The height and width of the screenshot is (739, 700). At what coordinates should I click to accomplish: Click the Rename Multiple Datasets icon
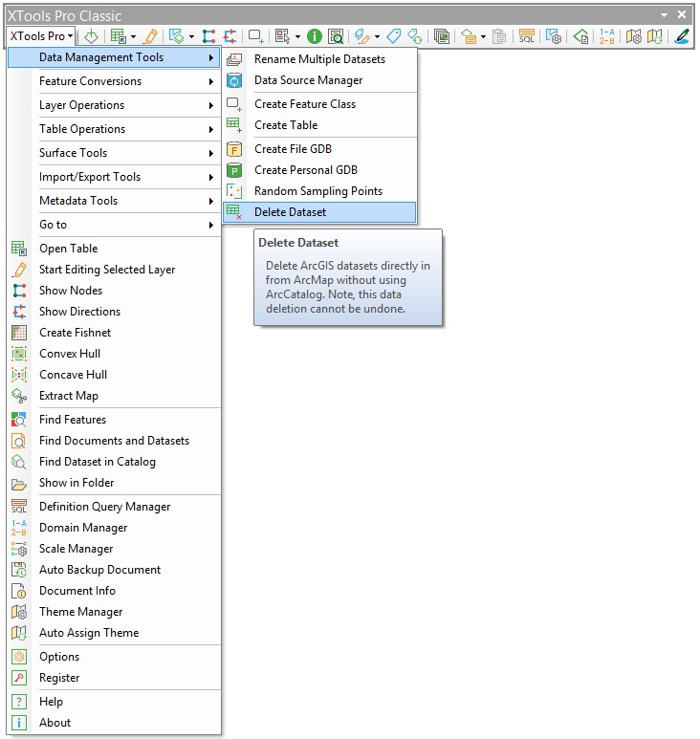point(234,59)
